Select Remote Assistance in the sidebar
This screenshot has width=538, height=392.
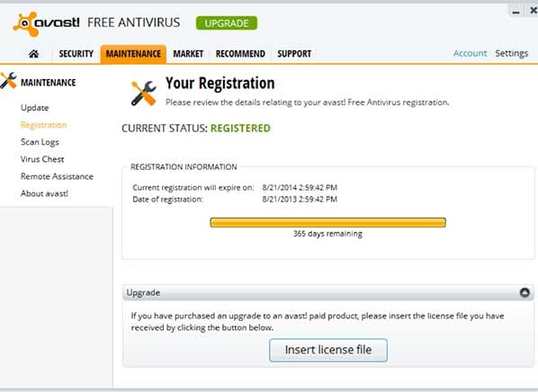click(57, 176)
